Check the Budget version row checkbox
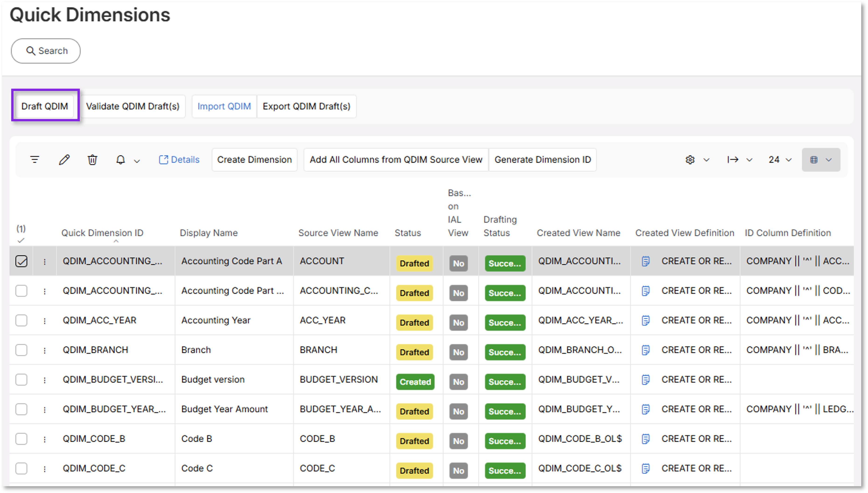Screen dimensions: 868x493 21,380
